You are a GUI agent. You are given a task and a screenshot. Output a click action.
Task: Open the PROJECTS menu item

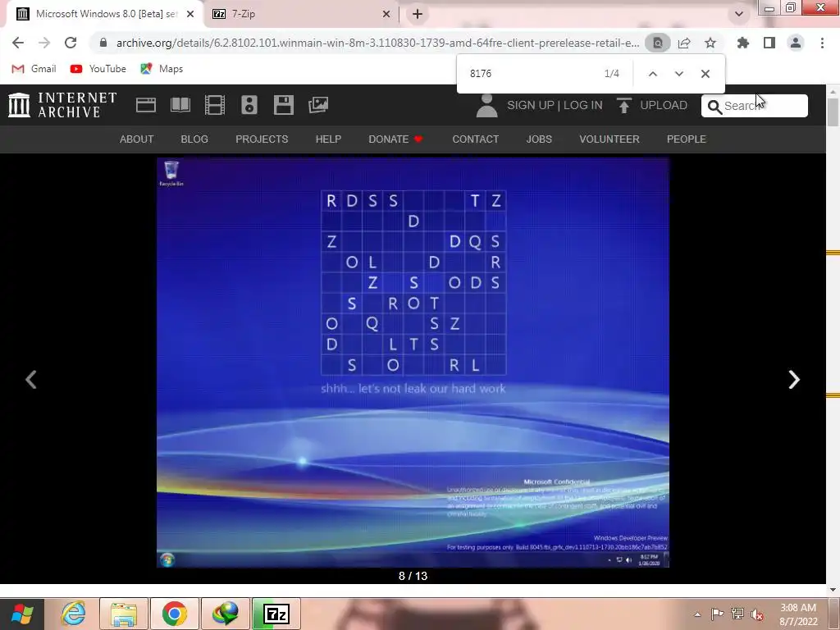[262, 139]
